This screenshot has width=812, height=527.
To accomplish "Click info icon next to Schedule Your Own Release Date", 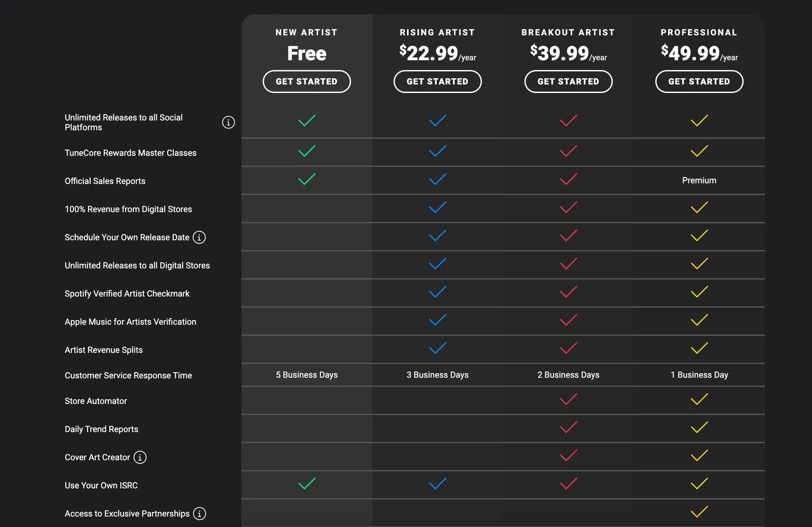I will (199, 238).
